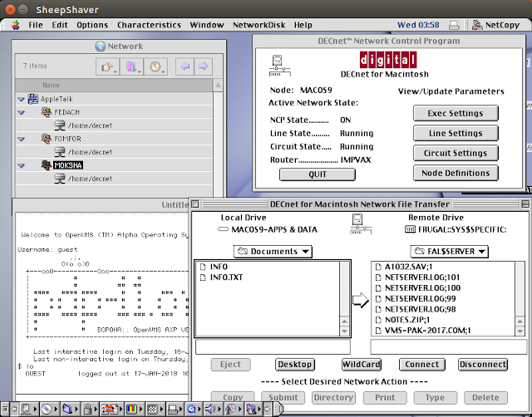Open the Edit menu
The width and height of the screenshot is (532, 417).
[60, 25]
